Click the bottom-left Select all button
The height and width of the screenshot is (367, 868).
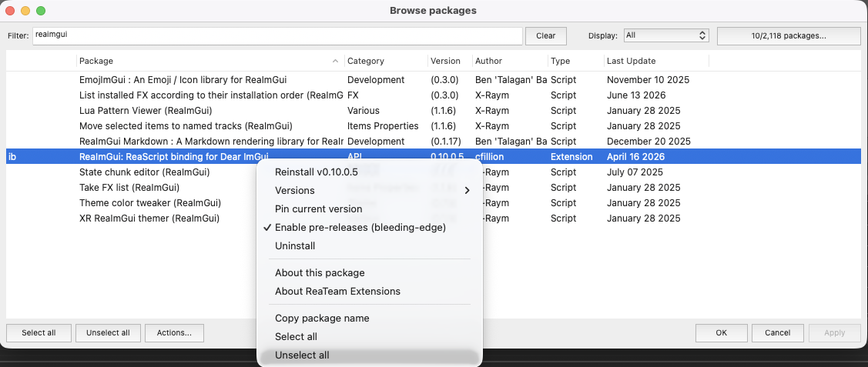tap(39, 332)
